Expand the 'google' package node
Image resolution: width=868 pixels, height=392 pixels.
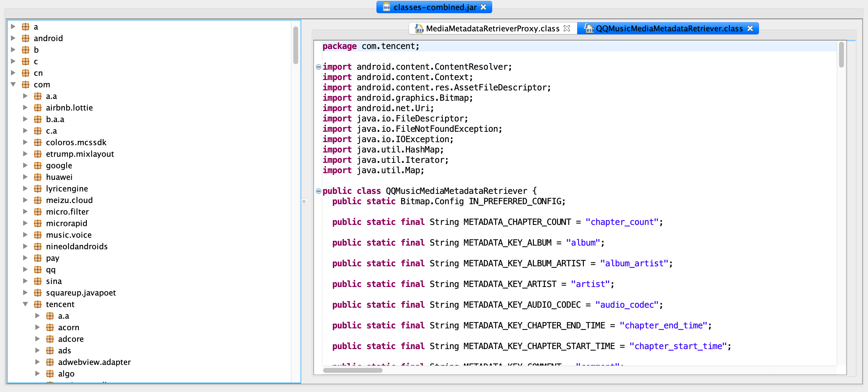tap(25, 165)
